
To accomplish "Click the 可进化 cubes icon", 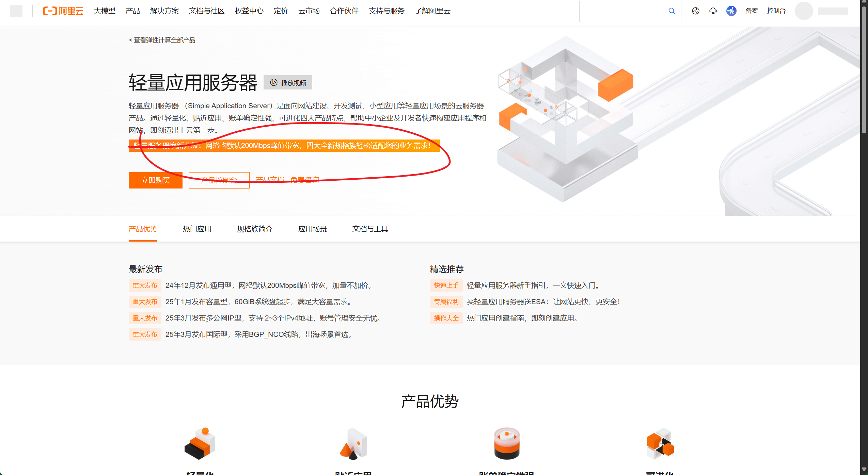I will (660, 443).
